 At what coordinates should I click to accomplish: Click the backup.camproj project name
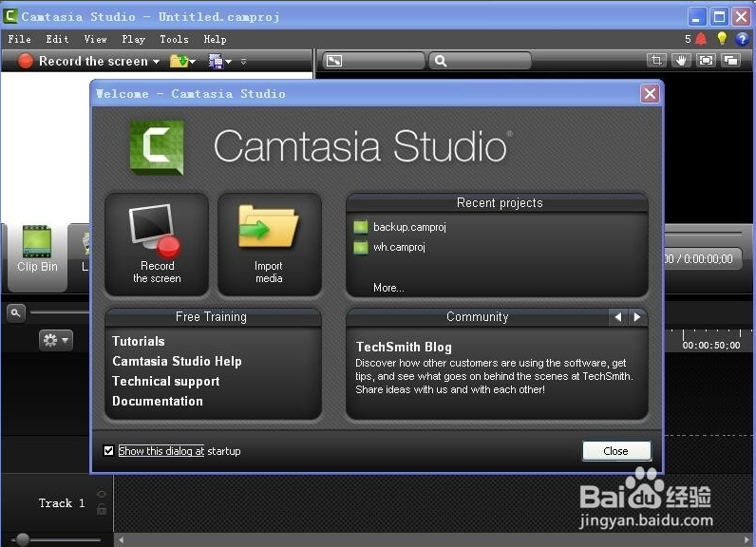click(x=410, y=227)
